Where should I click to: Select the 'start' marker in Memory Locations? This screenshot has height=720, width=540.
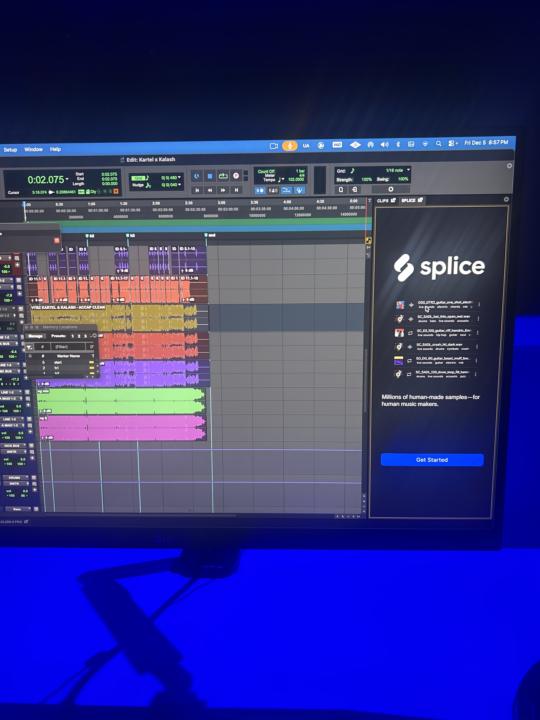click(59, 362)
